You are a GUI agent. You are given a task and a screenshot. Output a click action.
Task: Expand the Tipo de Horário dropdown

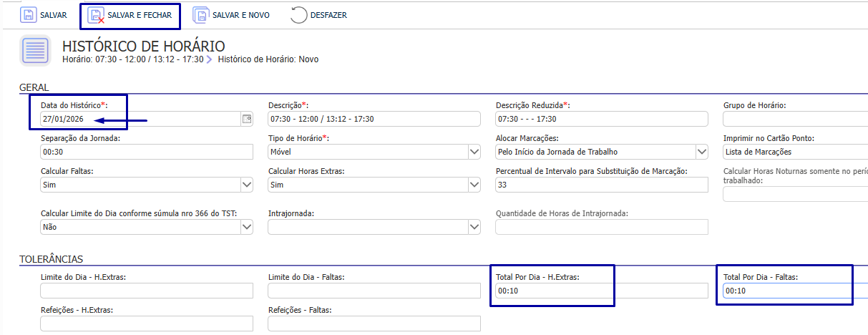click(x=474, y=152)
